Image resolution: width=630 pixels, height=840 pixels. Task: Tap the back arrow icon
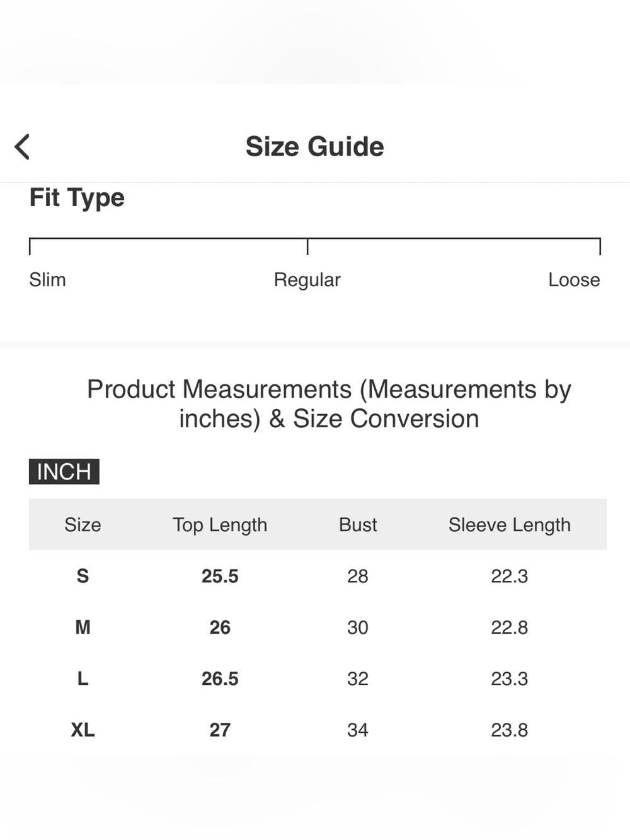point(22,147)
